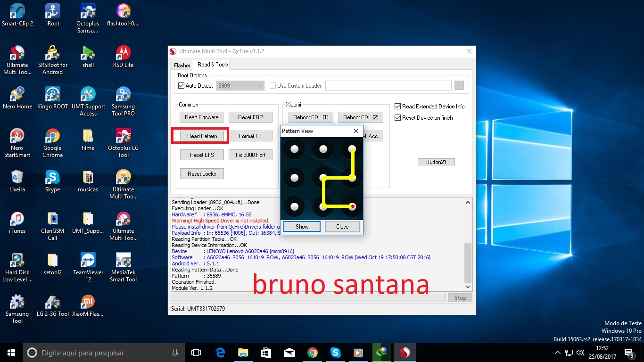Screen dimensions: 644x362
Task: Launch XiaoMiFlash desktop shortcut
Action: click(x=88, y=305)
